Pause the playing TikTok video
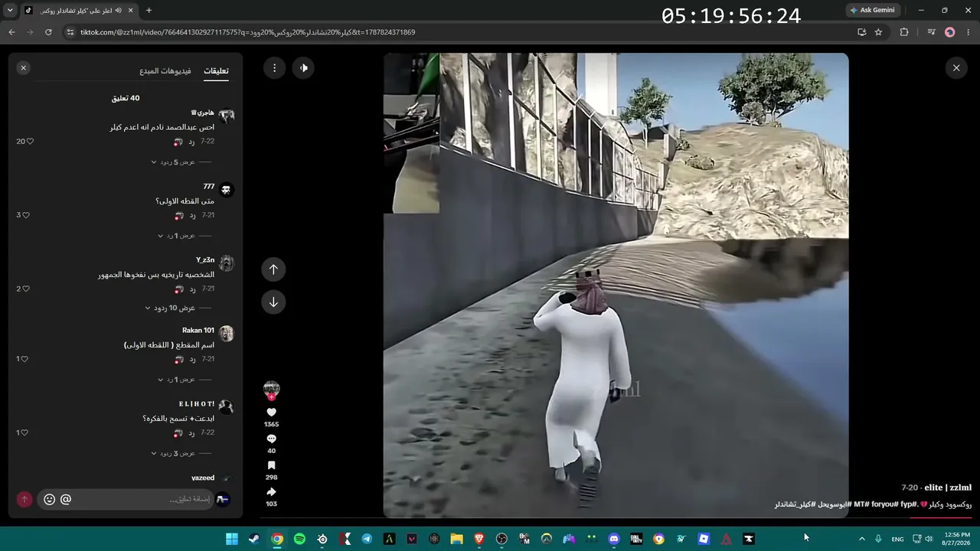The height and width of the screenshot is (551, 980). (616, 285)
